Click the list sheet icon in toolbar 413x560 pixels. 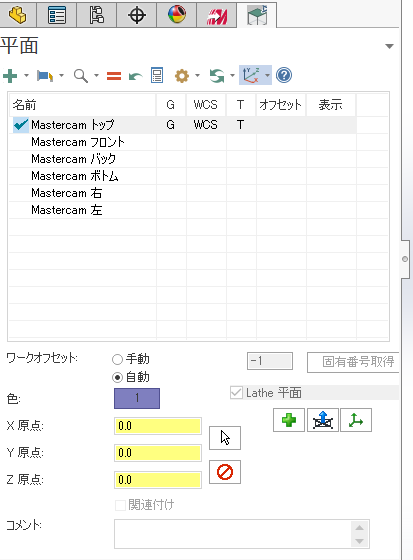pyautogui.click(x=157, y=75)
